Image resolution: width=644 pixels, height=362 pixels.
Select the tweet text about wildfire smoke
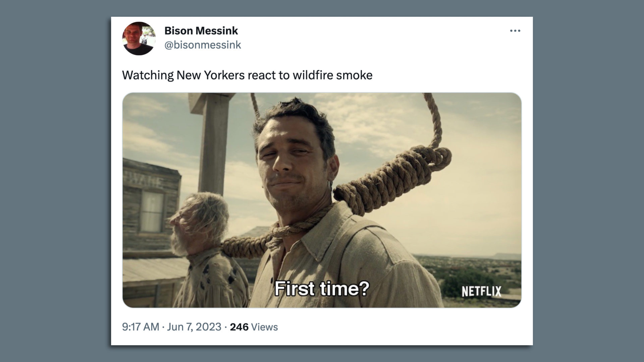(x=248, y=75)
